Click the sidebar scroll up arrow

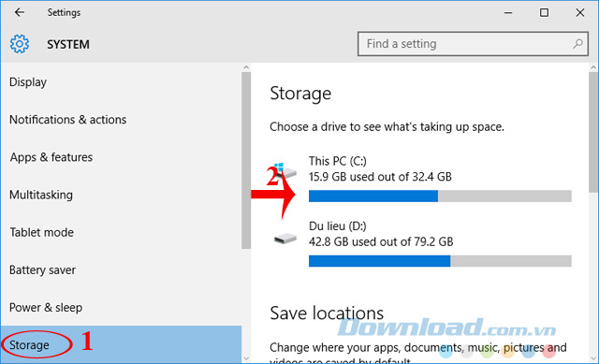[246, 67]
